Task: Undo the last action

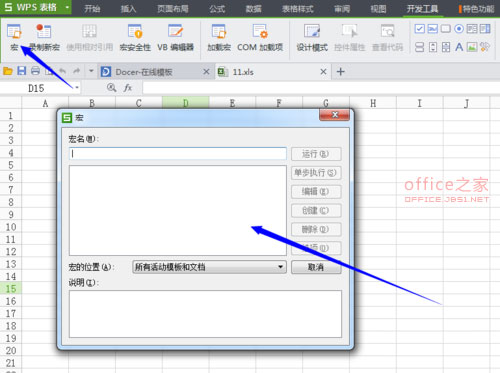Action: click(62, 71)
